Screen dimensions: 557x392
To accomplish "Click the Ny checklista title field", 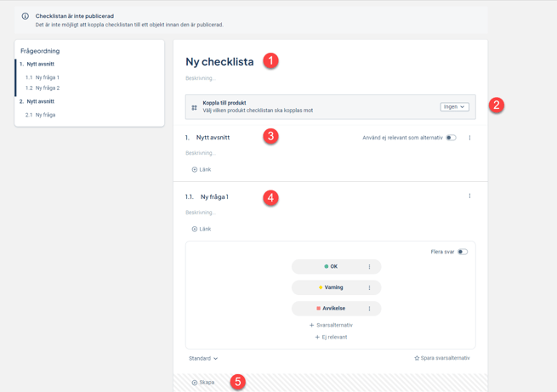I will (220, 61).
